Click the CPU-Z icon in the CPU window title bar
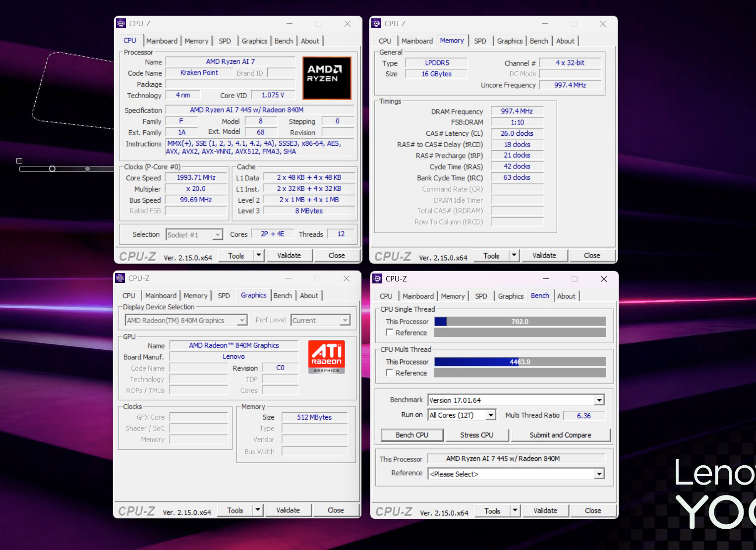Screen dimensions: 756x550 pos(121,23)
